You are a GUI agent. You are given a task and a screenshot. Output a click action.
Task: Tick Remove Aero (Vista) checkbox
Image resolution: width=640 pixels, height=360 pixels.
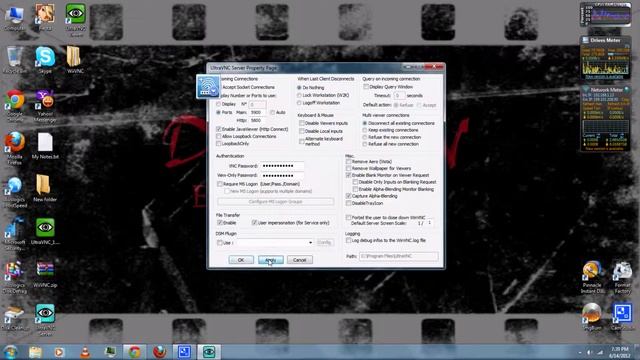(x=349, y=162)
